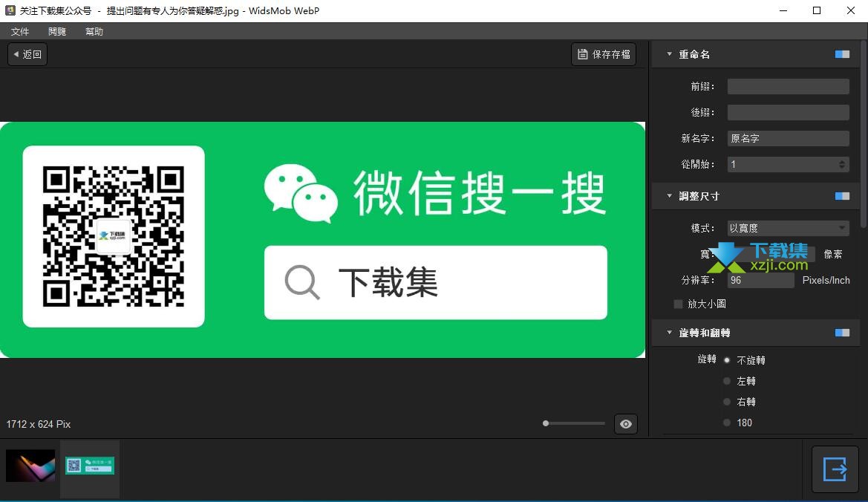
Task: Toggle the 重命名 section switch
Action: (842, 54)
